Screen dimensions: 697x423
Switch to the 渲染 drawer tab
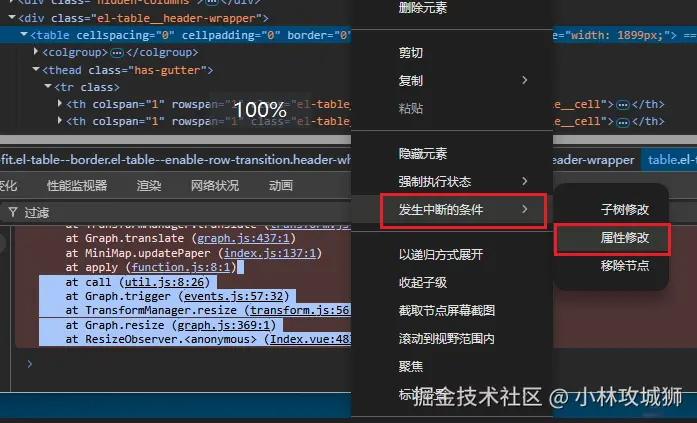click(x=149, y=185)
